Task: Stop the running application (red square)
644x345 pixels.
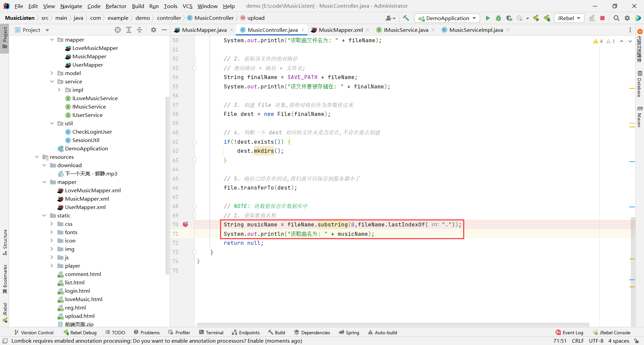Action: 602,18
